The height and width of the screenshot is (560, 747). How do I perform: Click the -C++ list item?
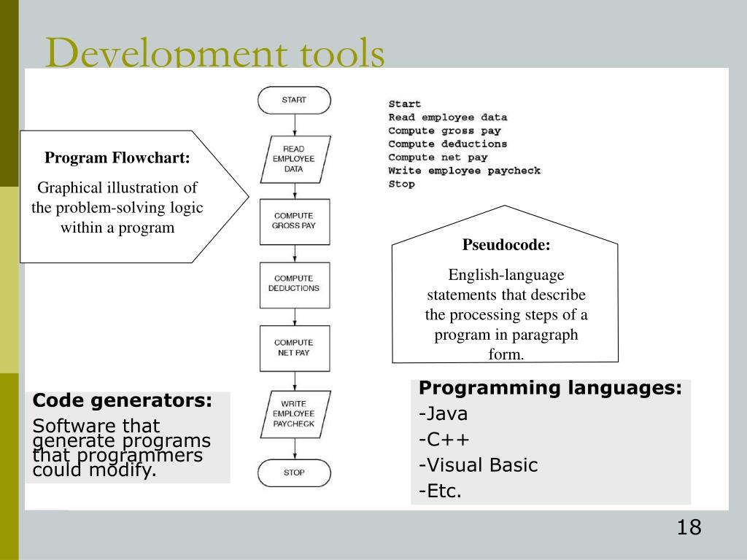coord(444,439)
